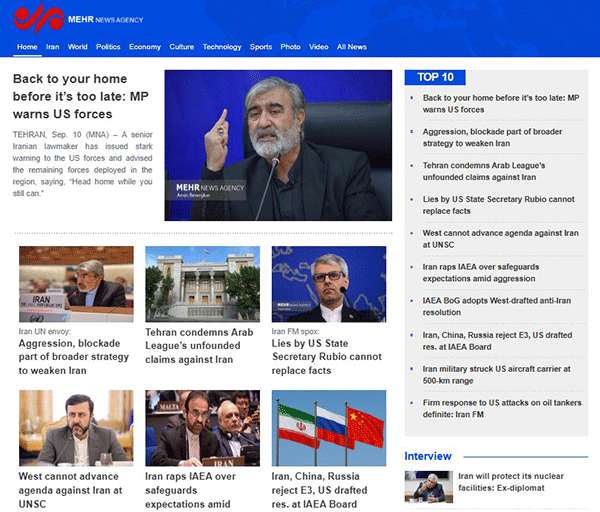600x512 pixels.
Task: Go to the Sports section
Action: [x=261, y=47]
